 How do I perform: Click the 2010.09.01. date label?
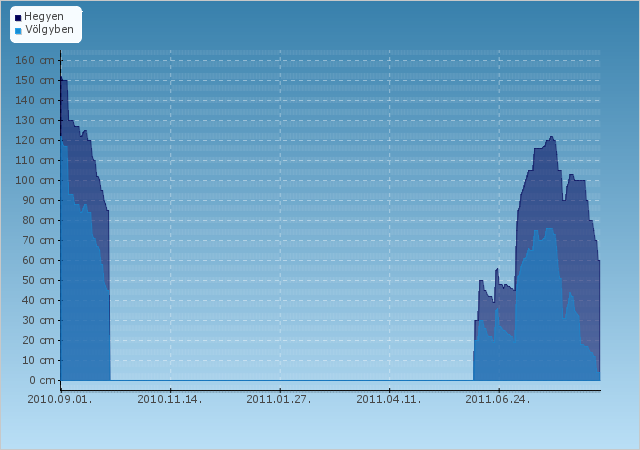click(60, 399)
